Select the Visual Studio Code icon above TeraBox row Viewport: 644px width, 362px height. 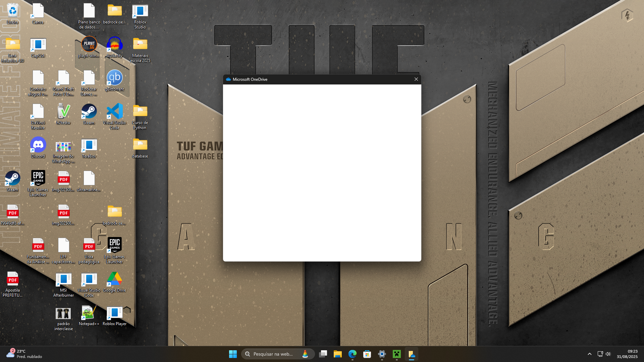point(114,117)
